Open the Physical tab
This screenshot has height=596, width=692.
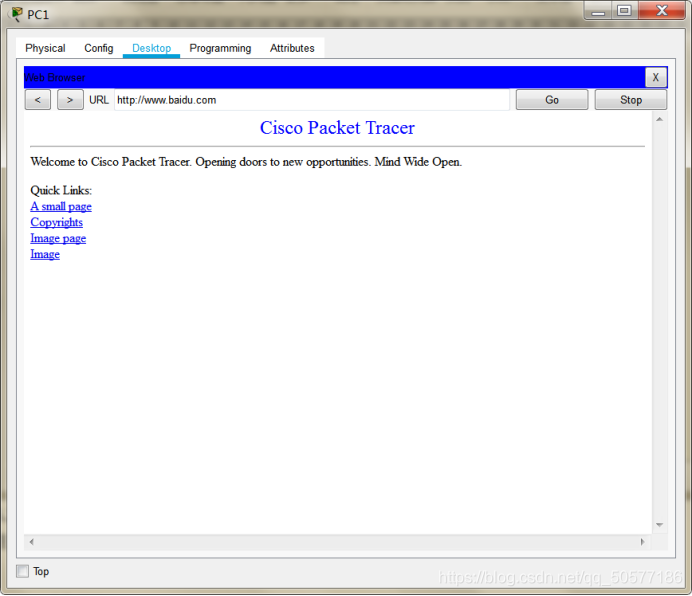click(45, 48)
